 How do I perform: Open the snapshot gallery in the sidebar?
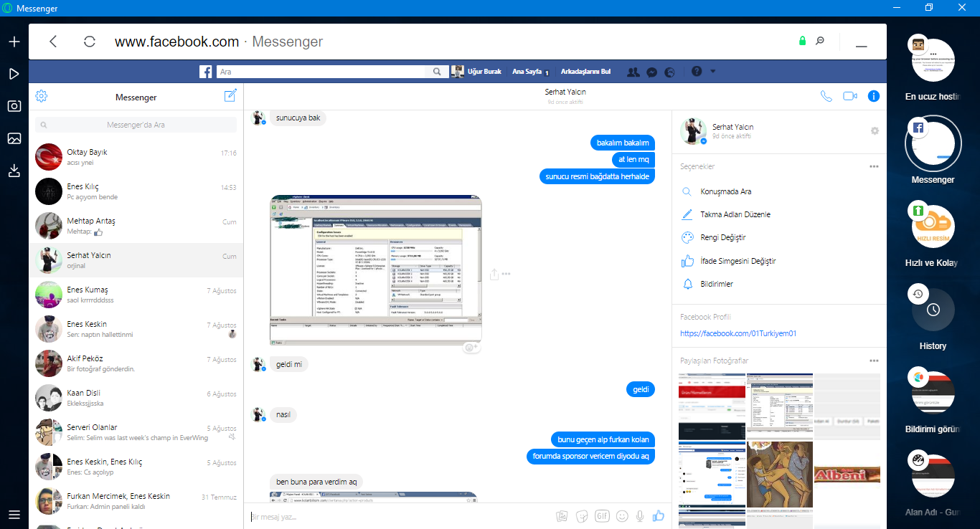tap(14, 138)
